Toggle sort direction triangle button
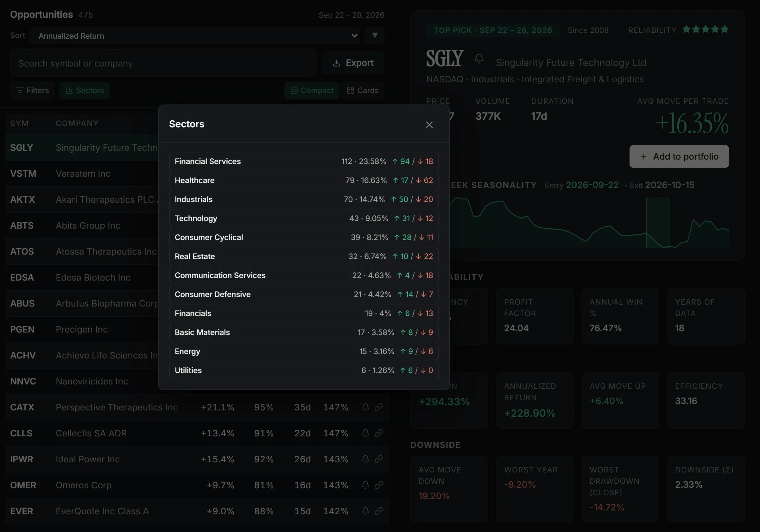This screenshot has height=532, width=760. 375,35
